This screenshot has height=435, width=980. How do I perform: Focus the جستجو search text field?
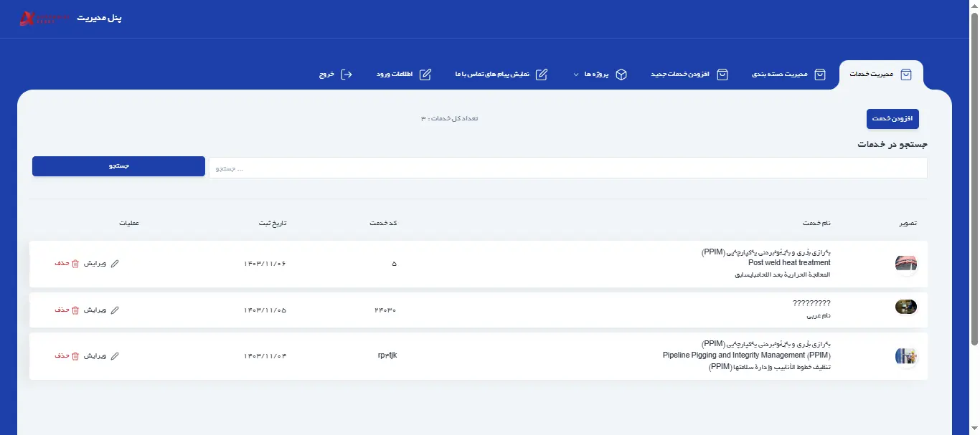click(567, 168)
